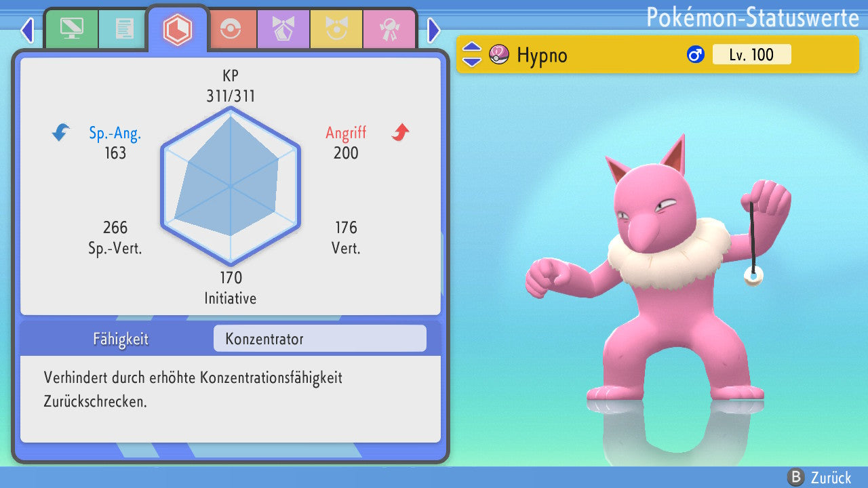Open the green monitor summary tab
This screenshot has height=488, width=868.
(x=71, y=29)
